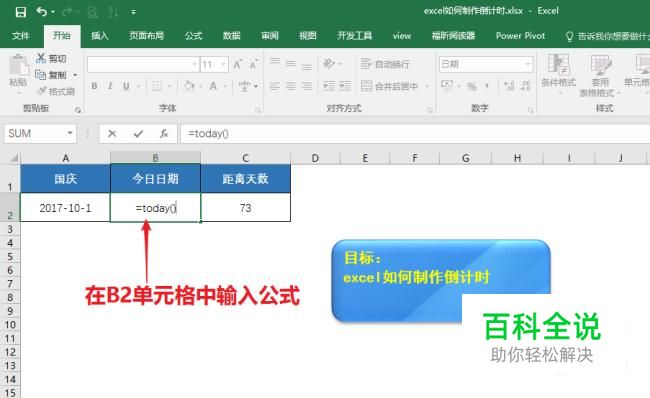Undo the last action in the quick access toolbar
This screenshot has width=650, height=398.
(x=42, y=12)
